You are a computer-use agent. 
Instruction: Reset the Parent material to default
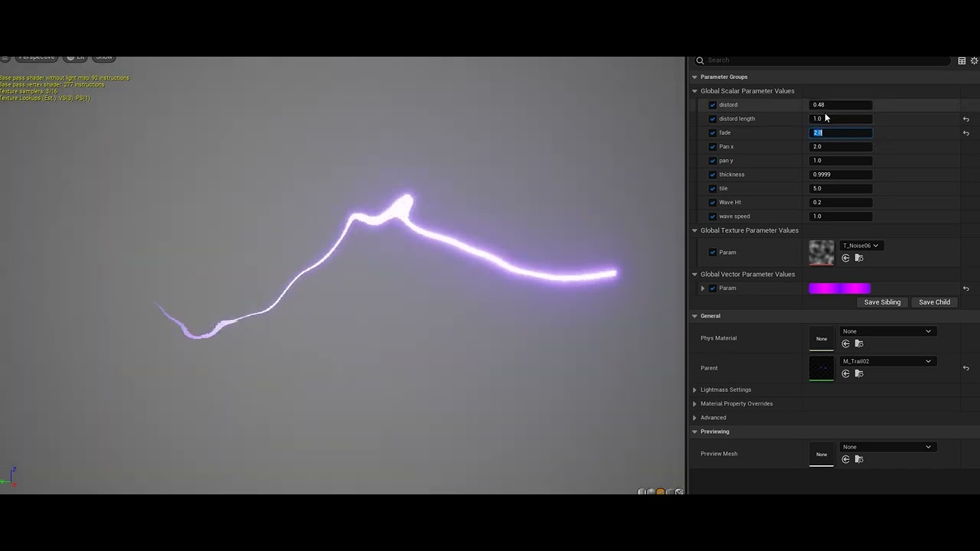point(966,368)
